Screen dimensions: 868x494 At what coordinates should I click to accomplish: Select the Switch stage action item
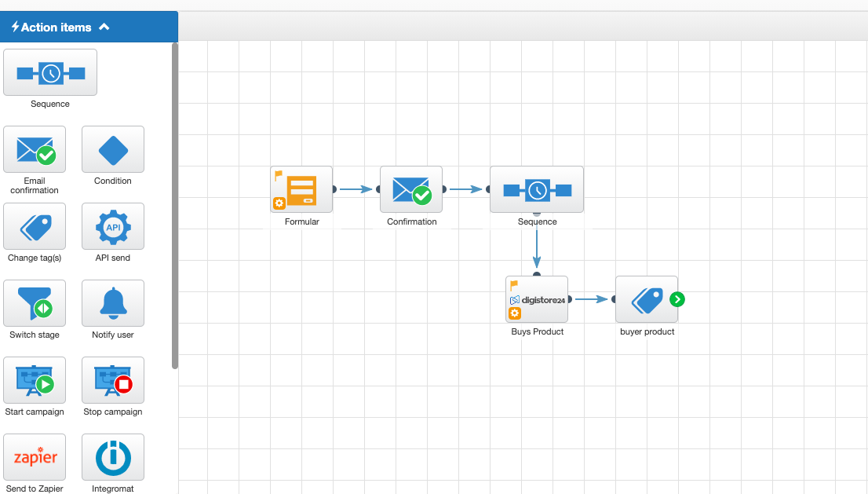click(35, 303)
